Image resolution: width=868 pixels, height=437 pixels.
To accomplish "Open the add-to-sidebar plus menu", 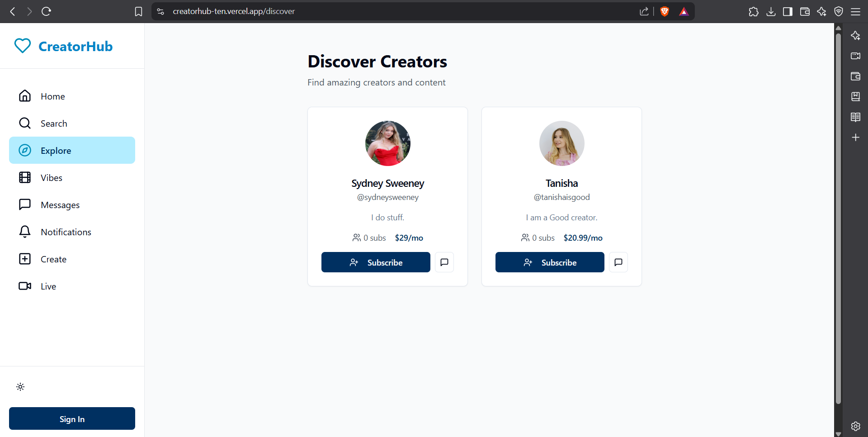I will (x=856, y=137).
